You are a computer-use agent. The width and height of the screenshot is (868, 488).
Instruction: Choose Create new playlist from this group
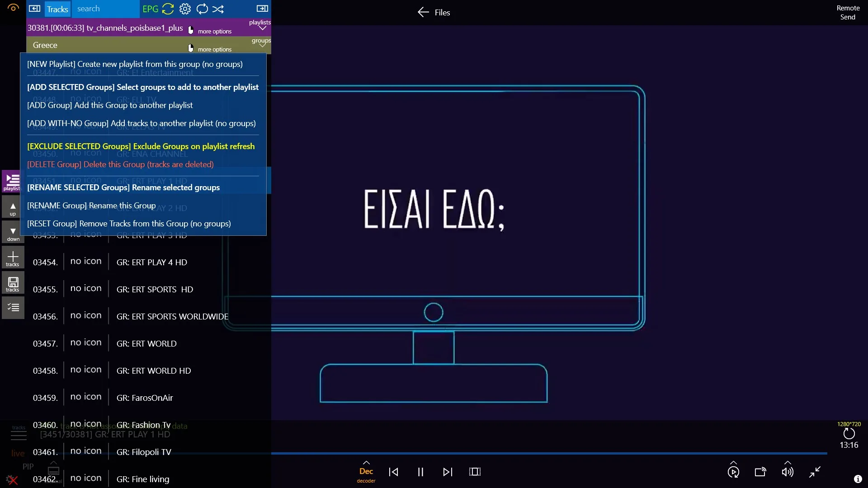[x=135, y=64]
